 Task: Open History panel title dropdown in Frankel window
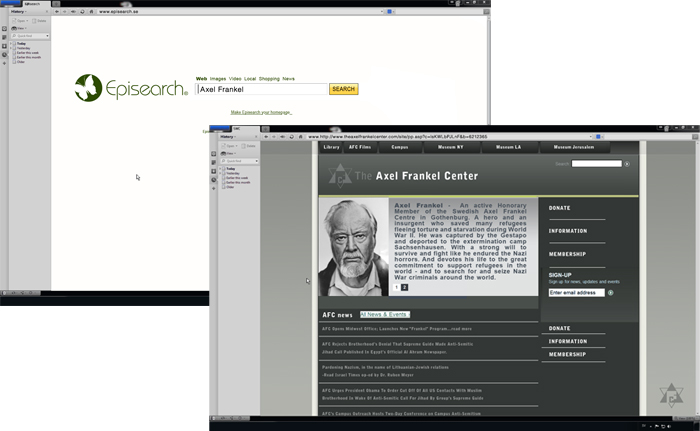coord(228,137)
